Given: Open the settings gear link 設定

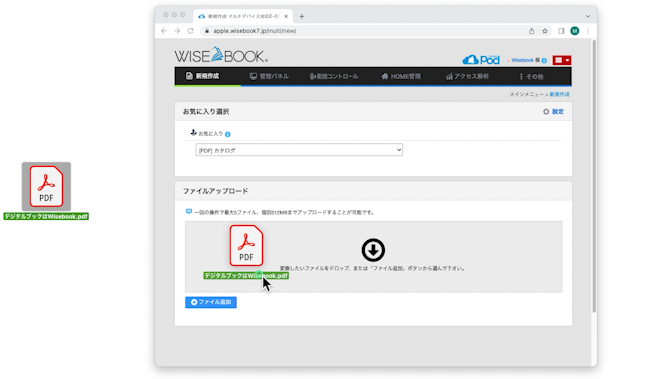Looking at the screenshot, I should (x=553, y=111).
